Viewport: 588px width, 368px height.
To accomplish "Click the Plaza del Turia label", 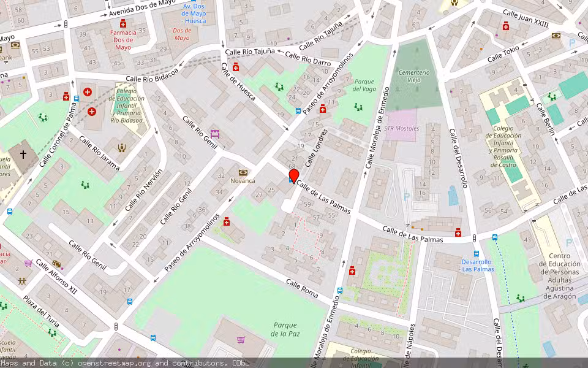I will click(x=41, y=311).
